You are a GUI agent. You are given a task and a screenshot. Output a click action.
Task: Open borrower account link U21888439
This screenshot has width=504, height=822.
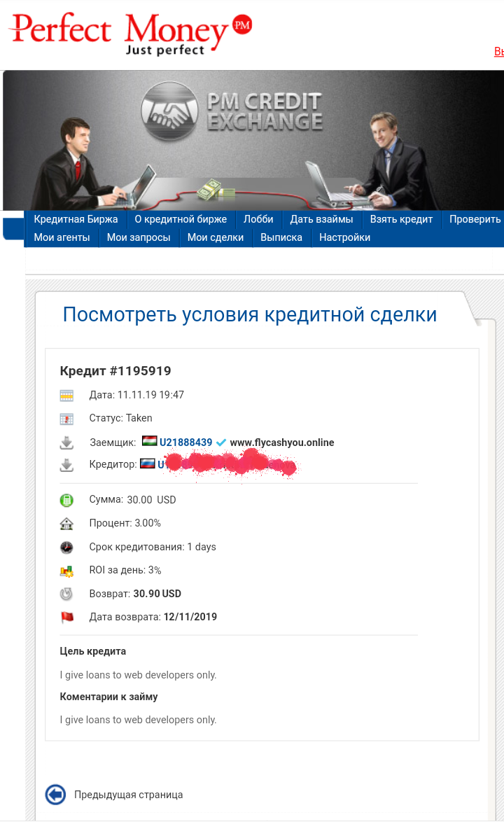click(186, 443)
